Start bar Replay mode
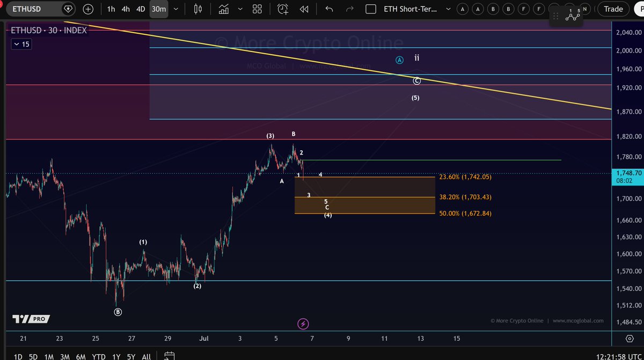The width and height of the screenshot is (644, 360). 304,9
